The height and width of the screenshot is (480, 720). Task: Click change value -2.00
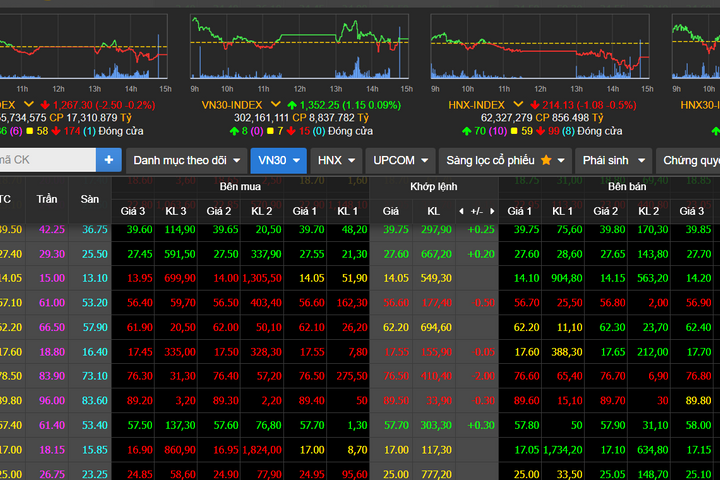tap(484, 376)
